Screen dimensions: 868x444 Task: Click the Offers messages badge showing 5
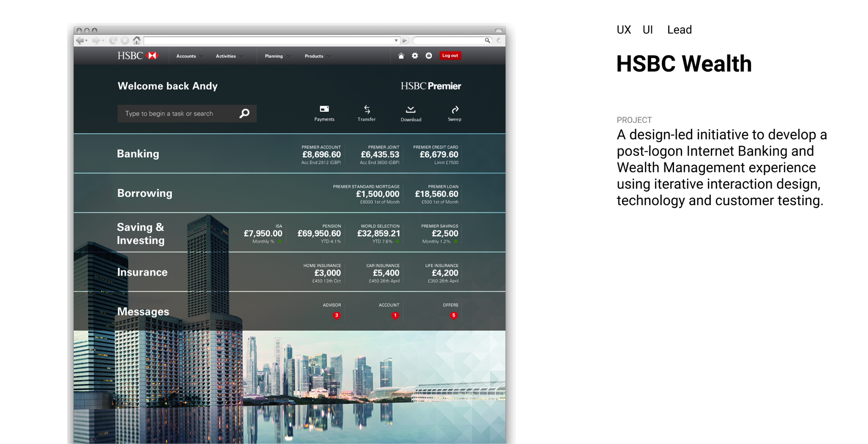(454, 315)
